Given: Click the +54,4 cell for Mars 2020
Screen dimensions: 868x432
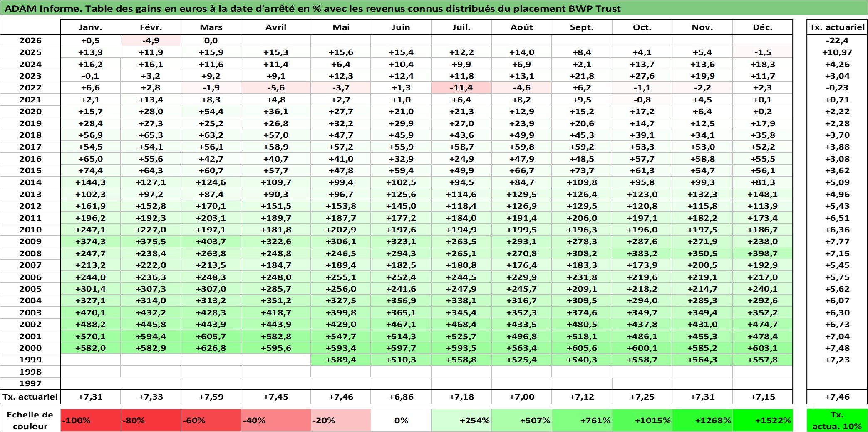Looking at the screenshot, I should (211, 111).
